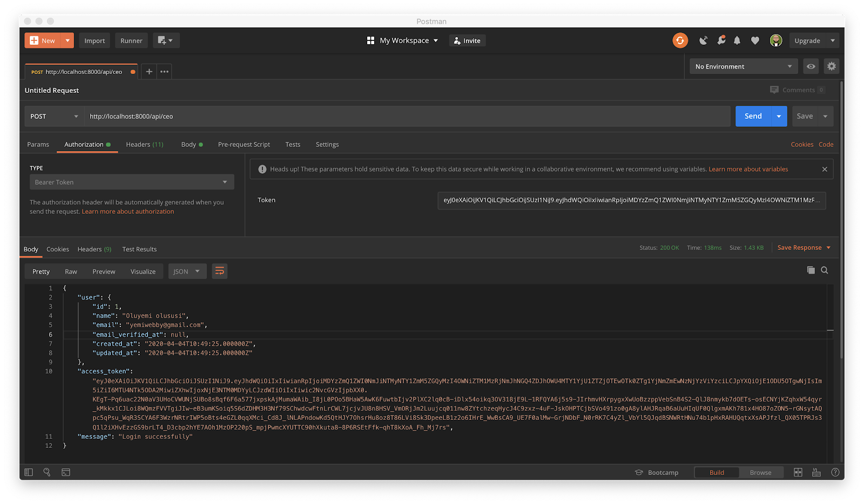
Task: Open the JSON format dropdown
Action: [x=187, y=271]
